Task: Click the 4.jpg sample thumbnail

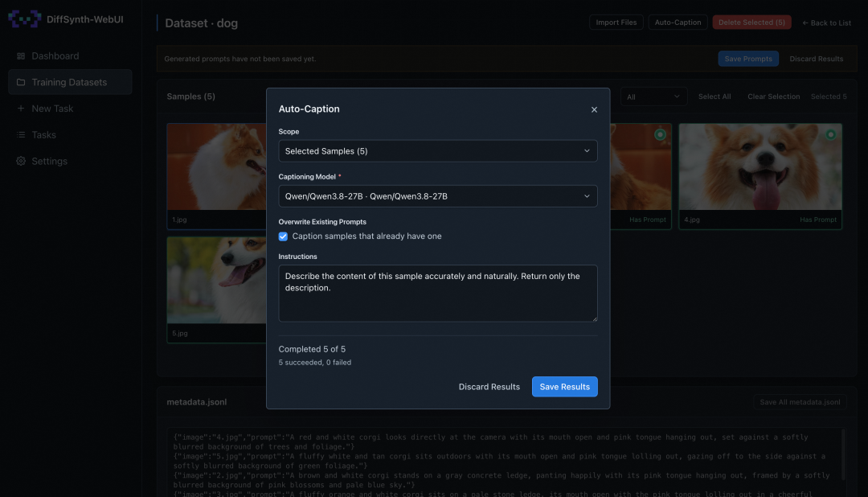Action: [x=760, y=166]
